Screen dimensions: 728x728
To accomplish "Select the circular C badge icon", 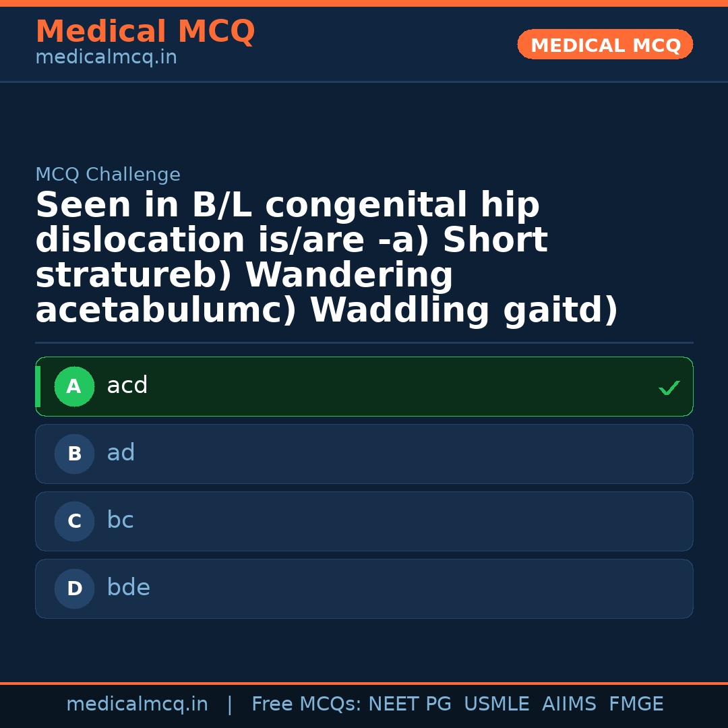I will pos(74,521).
